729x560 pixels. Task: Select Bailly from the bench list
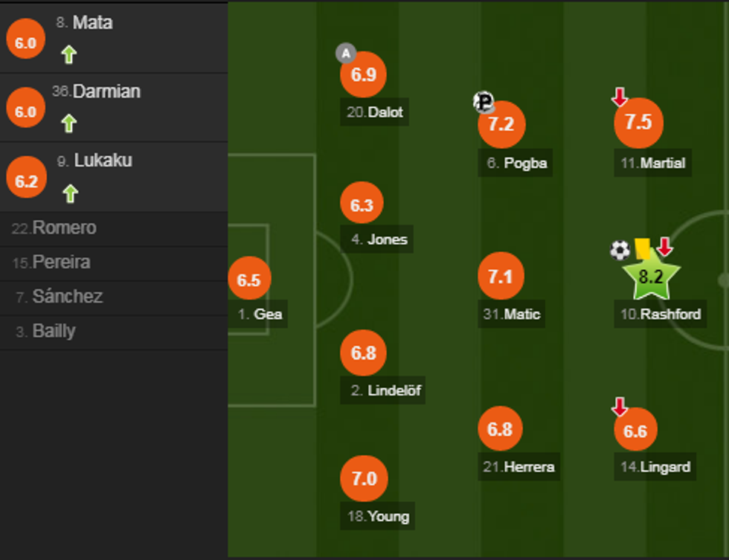click(x=54, y=331)
